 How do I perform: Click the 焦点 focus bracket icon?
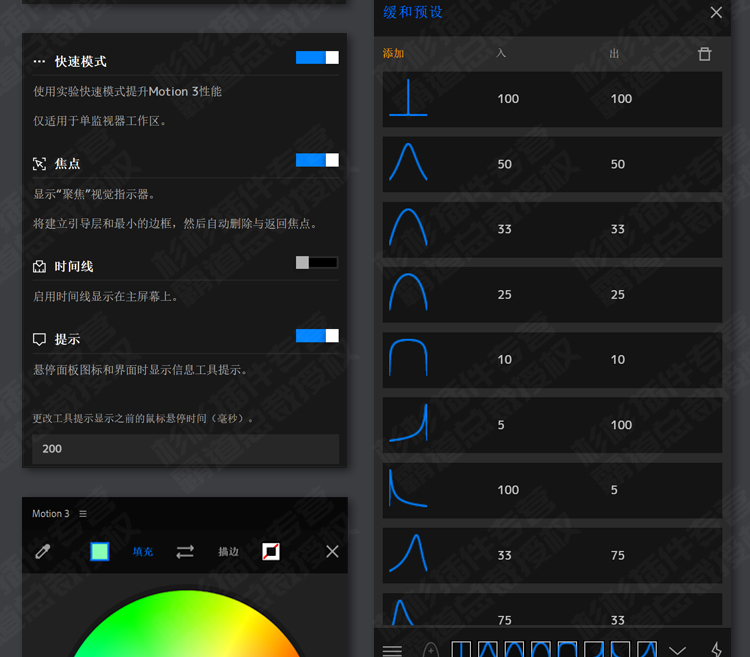point(39,164)
